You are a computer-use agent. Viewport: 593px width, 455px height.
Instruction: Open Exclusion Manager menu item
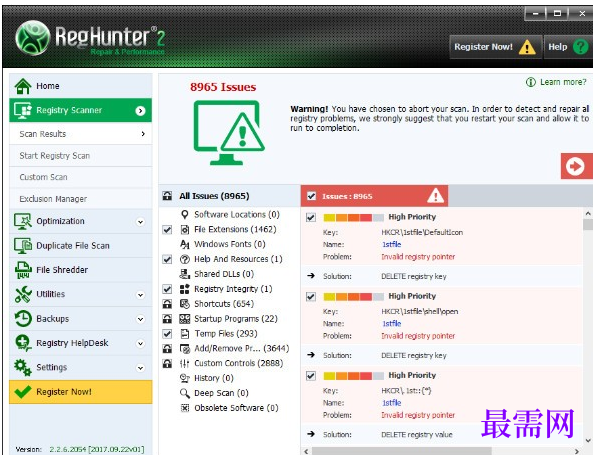pos(81,199)
